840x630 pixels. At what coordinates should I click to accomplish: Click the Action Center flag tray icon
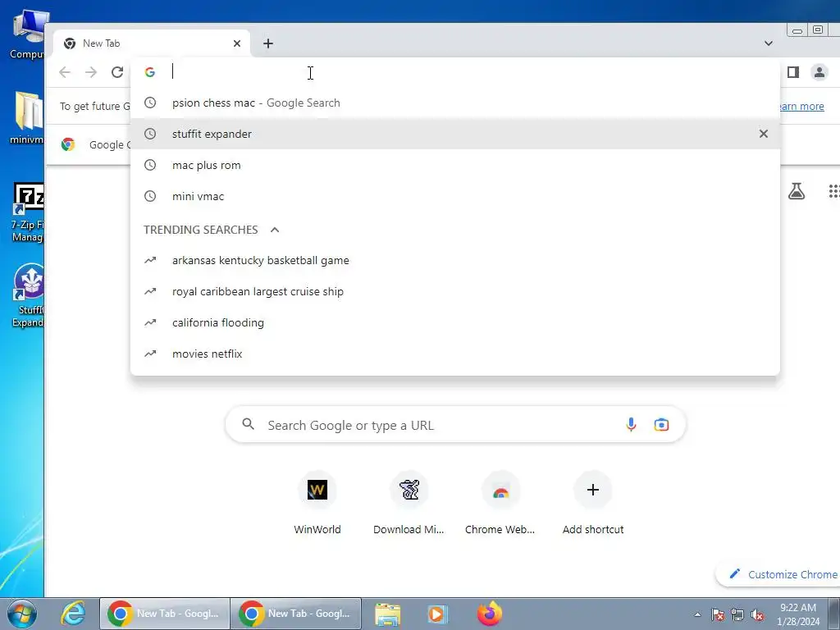pyautogui.click(x=718, y=614)
